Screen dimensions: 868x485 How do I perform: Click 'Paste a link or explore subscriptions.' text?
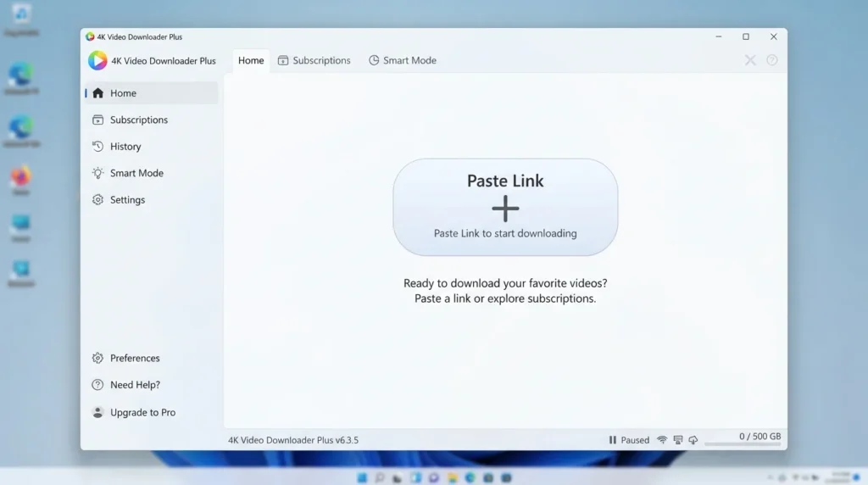click(505, 298)
